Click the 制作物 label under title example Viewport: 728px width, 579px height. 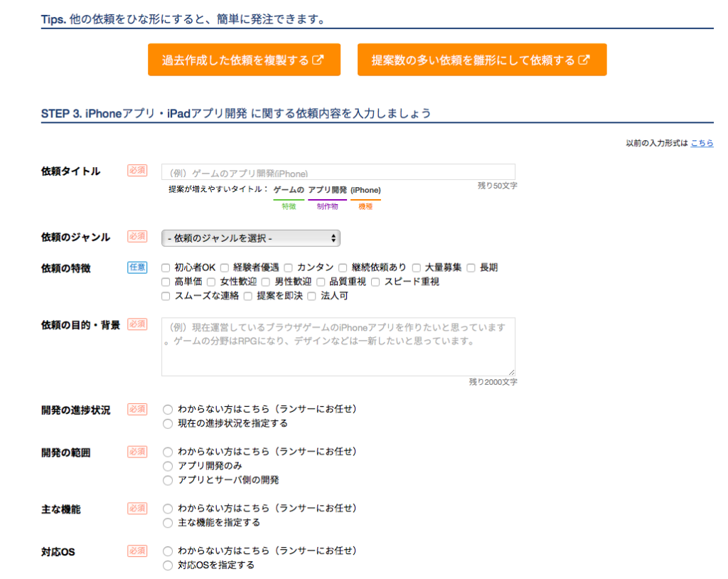[x=327, y=206]
